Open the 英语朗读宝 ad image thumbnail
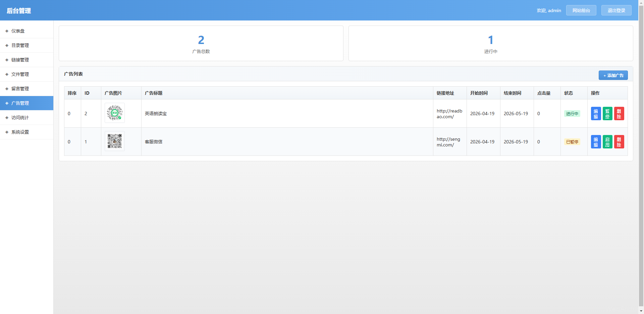 (115, 113)
